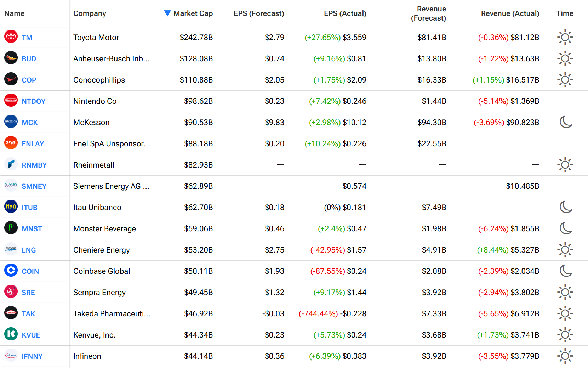Click the moon time icon for Itau Unibanco
This screenshot has height=368, width=588.
click(x=566, y=207)
